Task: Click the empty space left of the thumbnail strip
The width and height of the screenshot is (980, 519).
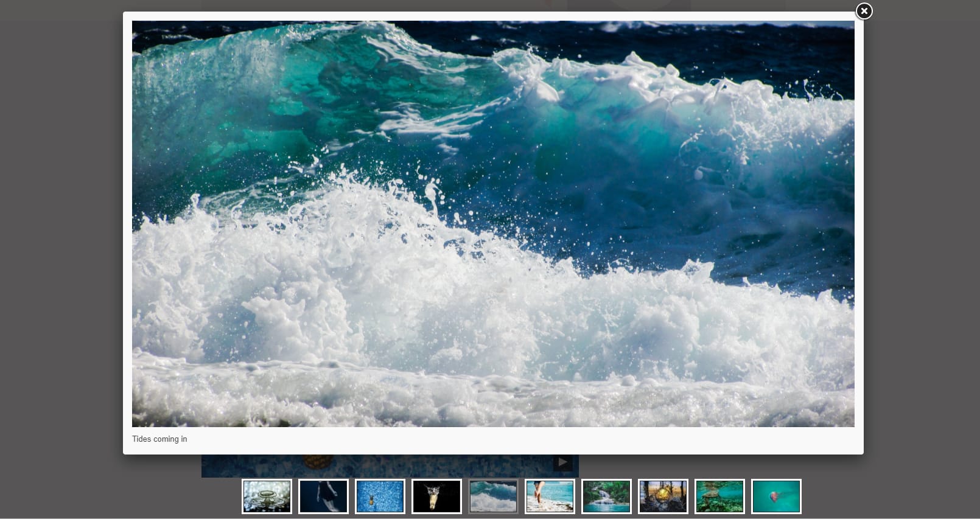Action: pyautogui.click(x=122, y=496)
